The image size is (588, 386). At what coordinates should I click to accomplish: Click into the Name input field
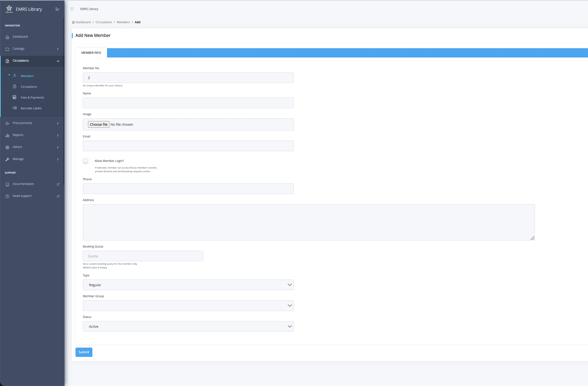tap(188, 103)
